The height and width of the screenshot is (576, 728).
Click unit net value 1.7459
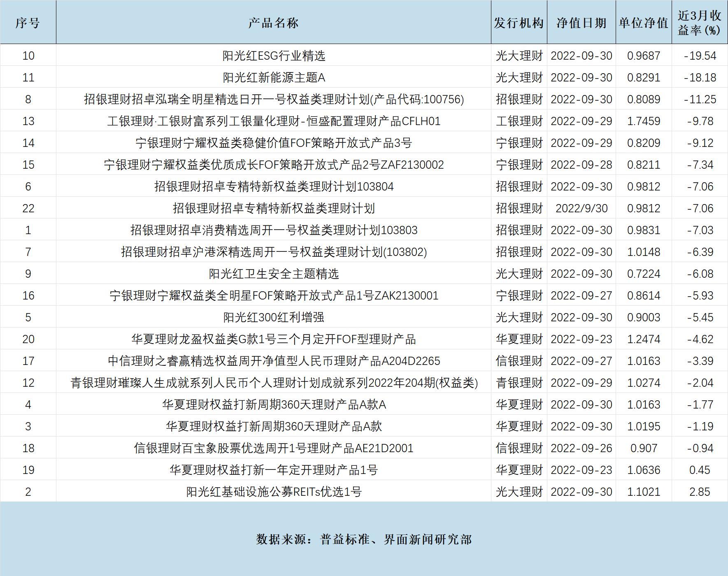coord(644,121)
